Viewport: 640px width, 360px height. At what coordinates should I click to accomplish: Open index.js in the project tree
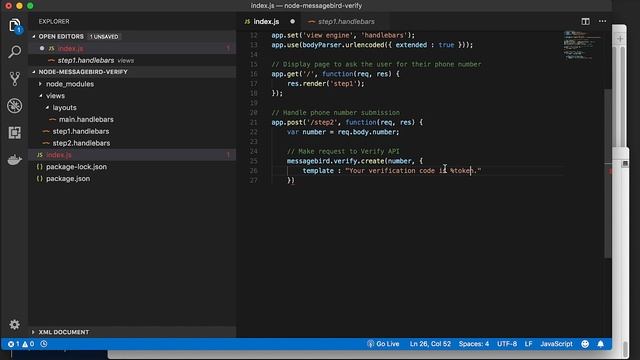(x=132, y=155)
